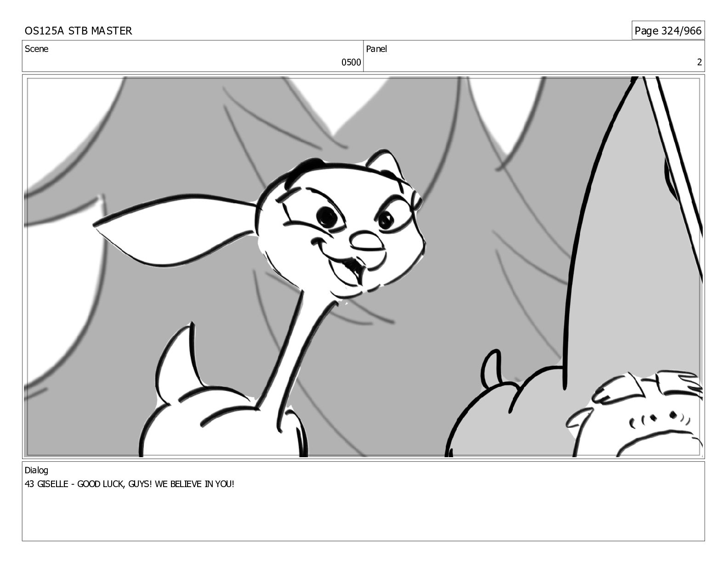
Task: Click the storyboard panel drawing of Giselle
Action: [363, 266]
